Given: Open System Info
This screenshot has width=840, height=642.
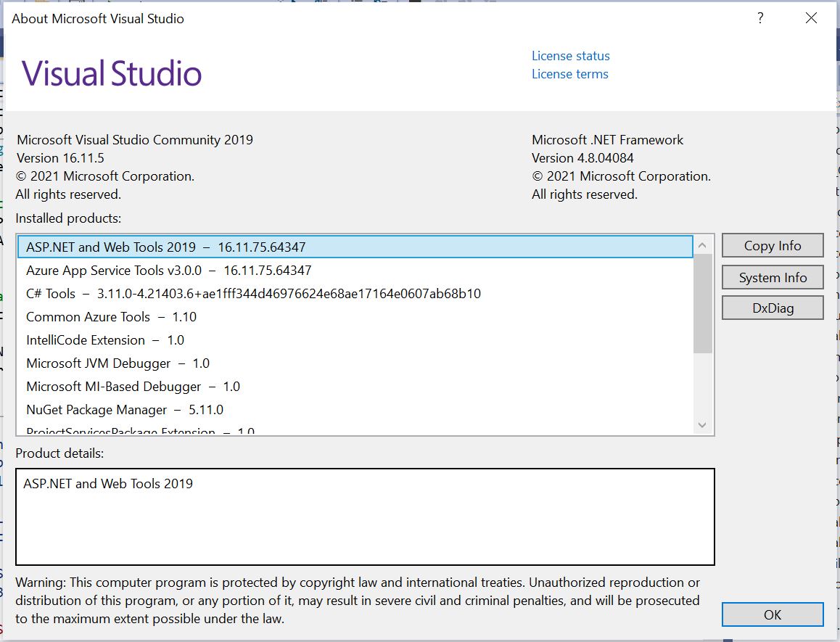Looking at the screenshot, I should [x=772, y=276].
